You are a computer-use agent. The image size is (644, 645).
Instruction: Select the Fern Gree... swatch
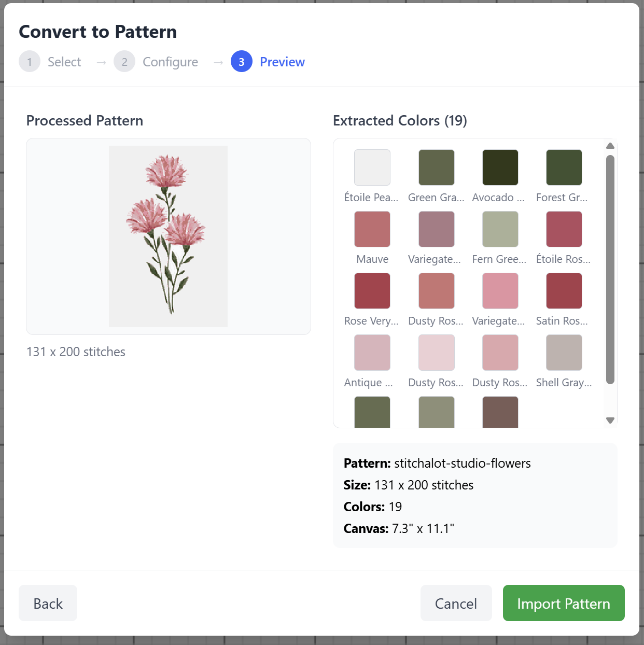pyautogui.click(x=500, y=229)
